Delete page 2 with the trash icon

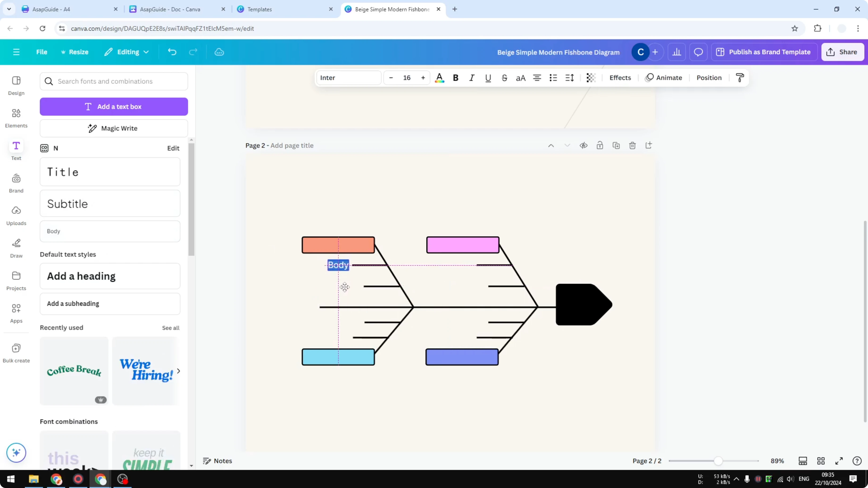632,145
